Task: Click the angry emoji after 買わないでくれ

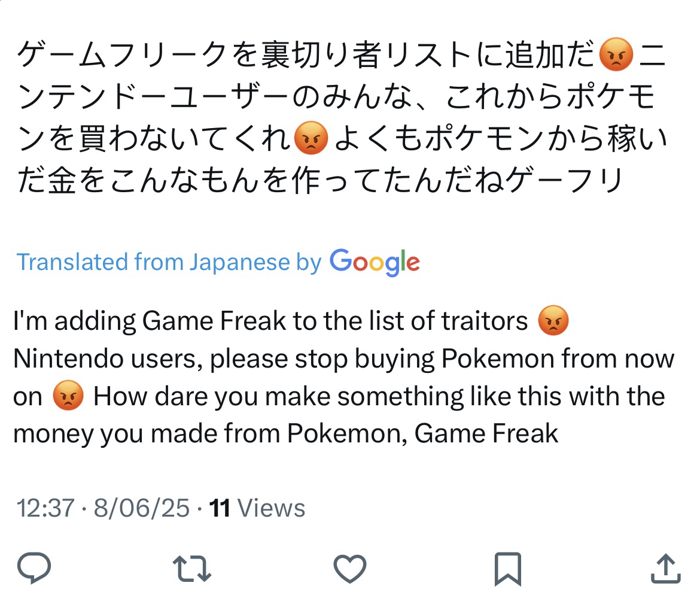Action: pos(311,138)
